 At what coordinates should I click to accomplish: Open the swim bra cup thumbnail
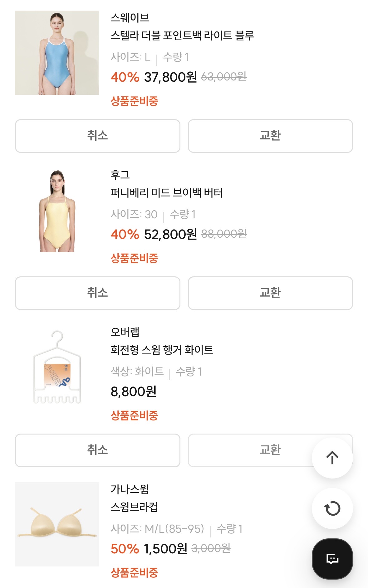coord(57,524)
